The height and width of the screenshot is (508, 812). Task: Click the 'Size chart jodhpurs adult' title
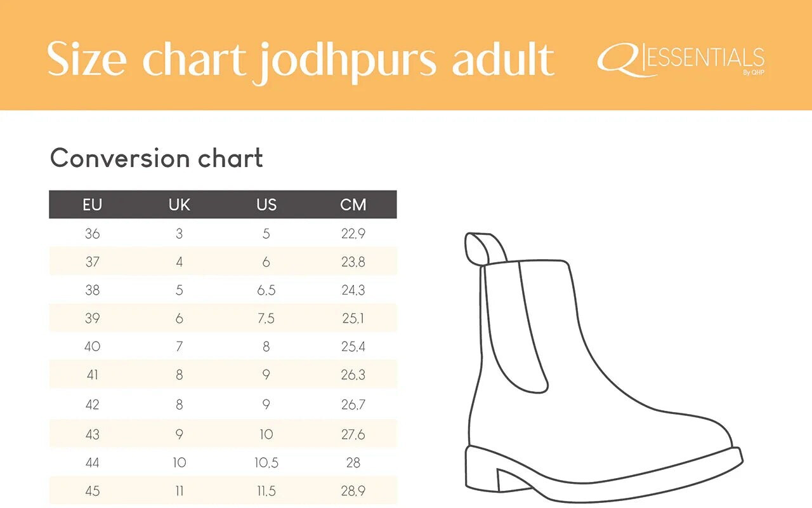pyautogui.click(x=301, y=60)
